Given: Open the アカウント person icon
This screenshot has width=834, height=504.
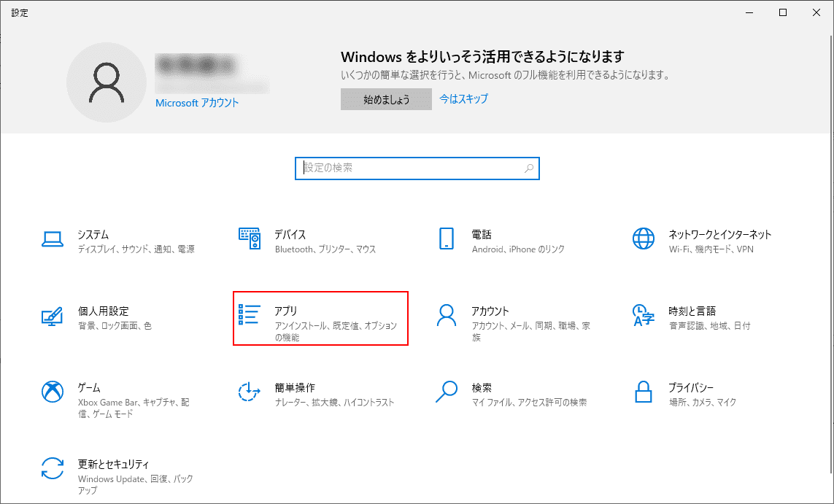Looking at the screenshot, I should coord(447,315).
